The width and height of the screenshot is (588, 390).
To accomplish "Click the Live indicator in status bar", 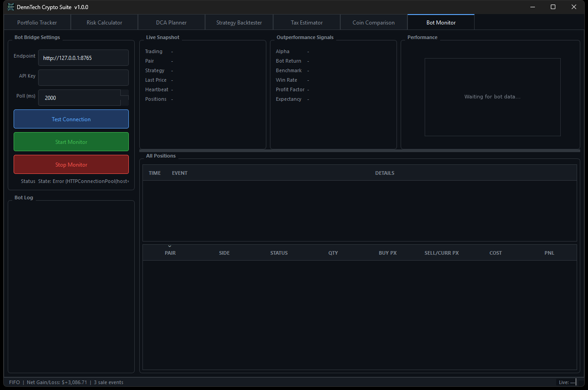I will tap(568, 382).
